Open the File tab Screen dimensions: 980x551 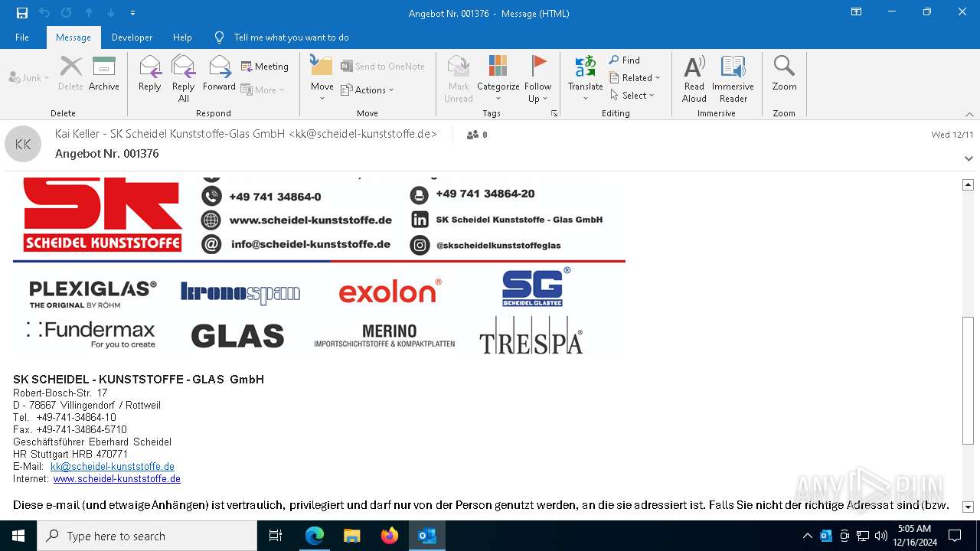click(x=22, y=37)
